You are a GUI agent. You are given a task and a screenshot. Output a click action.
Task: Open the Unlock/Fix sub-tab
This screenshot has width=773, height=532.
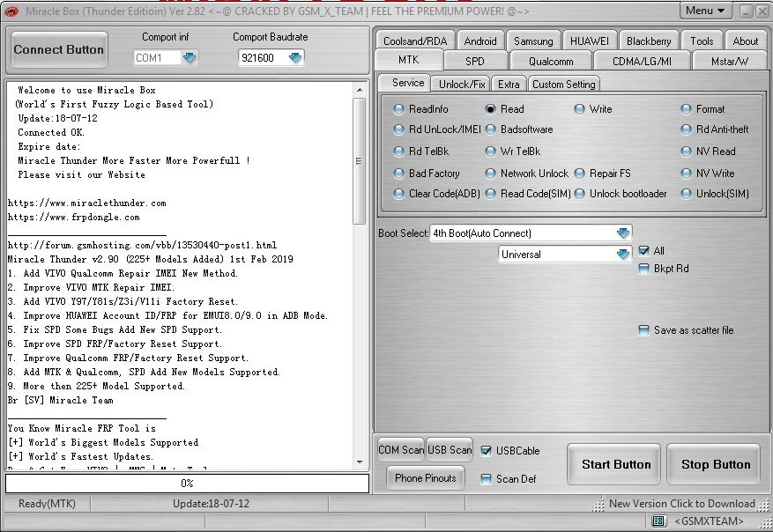[462, 85]
